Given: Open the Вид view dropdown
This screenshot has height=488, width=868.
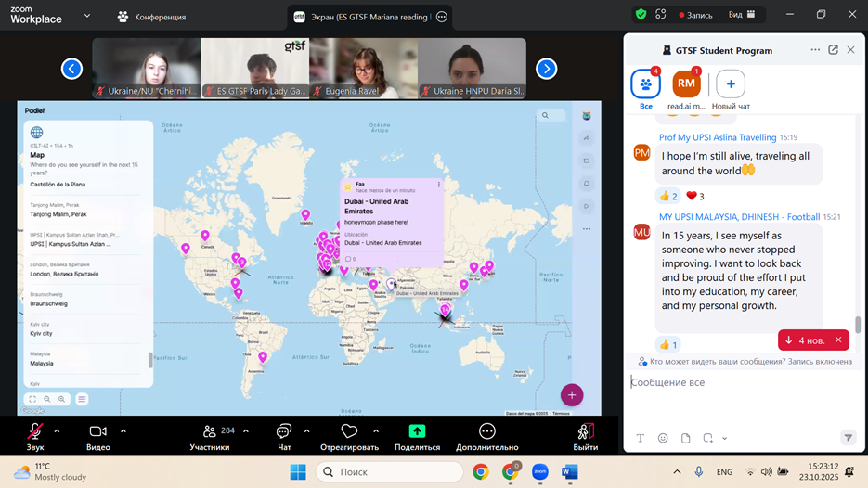Looking at the screenshot, I should [742, 15].
